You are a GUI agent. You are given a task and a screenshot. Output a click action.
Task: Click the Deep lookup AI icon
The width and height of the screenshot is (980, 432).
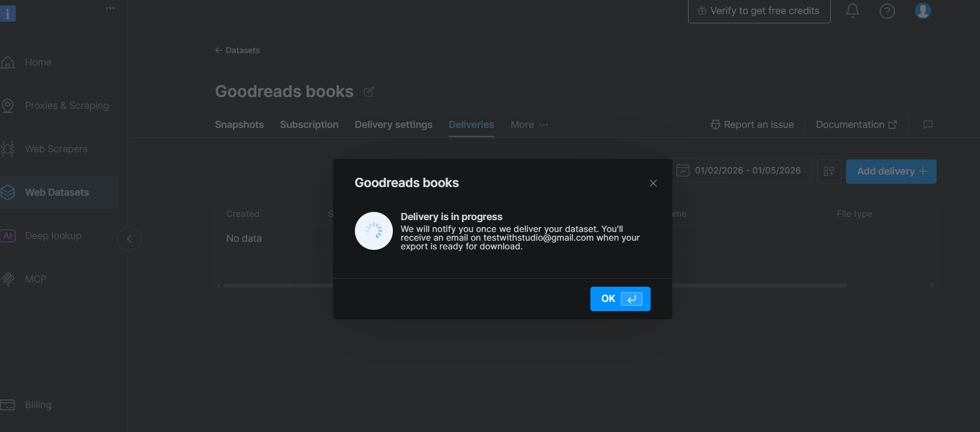click(8, 236)
